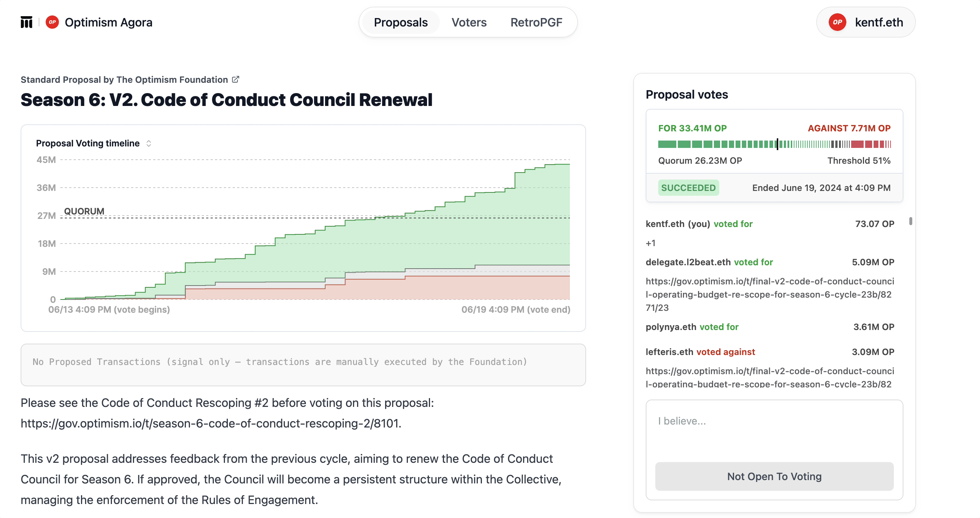The image size is (980, 518).
Task: Click the 06/13 4:09 PM vote begins label
Action: click(109, 309)
